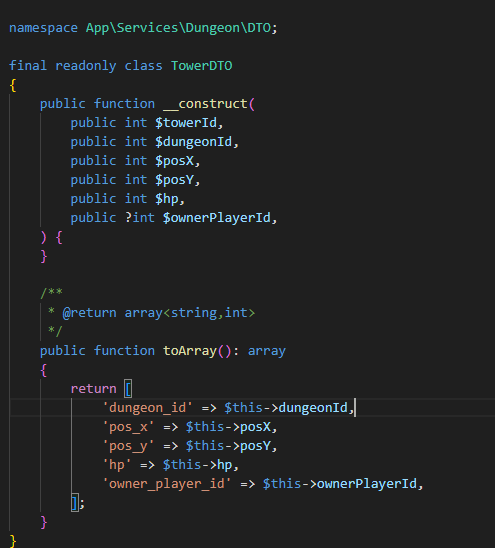Click the 'owner_player_id' array key string
Viewport: 495px width, 548px height.
[x=166, y=484]
